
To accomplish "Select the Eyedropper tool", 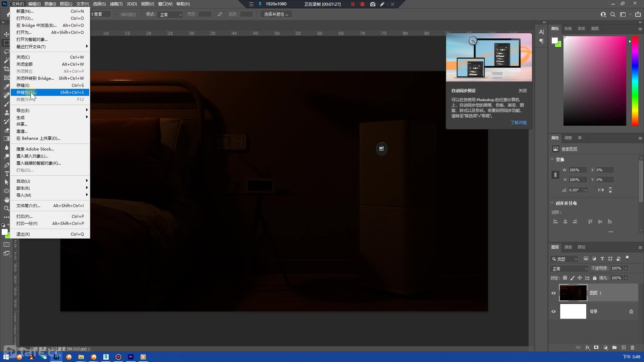I will pyautogui.click(x=6, y=86).
